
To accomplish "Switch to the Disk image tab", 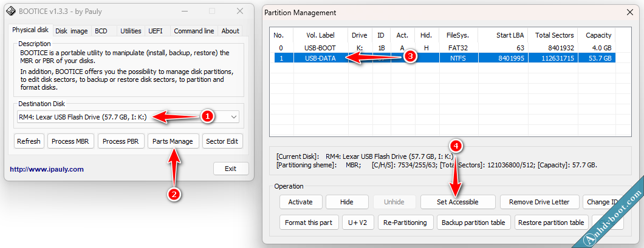I will pos(72,31).
